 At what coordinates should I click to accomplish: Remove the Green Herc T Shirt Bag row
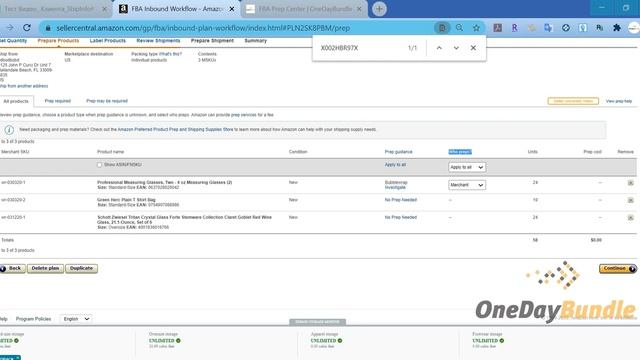coord(631,200)
